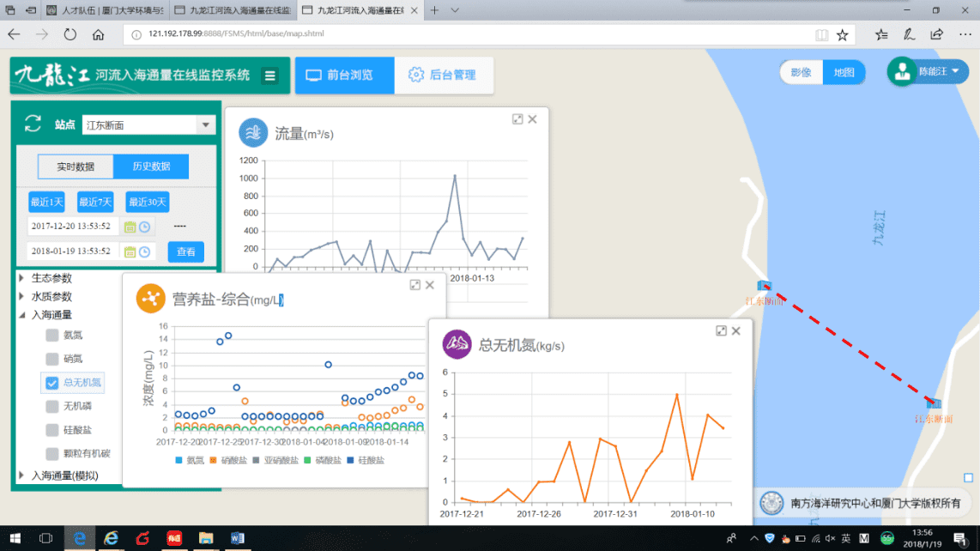Select the 最近7天 quick range button
Image resolution: width=980 pixels, height=551 pixels.
pyautogui.click(x=94, y=203)
